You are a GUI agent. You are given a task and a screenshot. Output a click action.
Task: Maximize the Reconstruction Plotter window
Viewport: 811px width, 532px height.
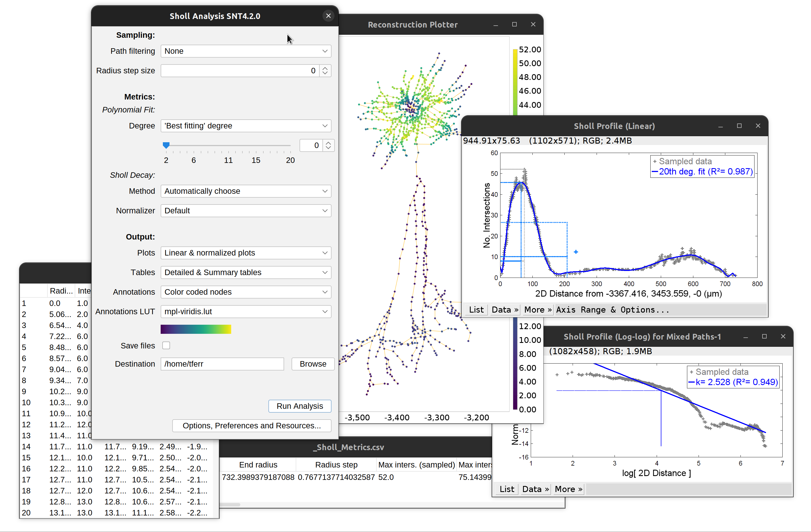(x=514, y=25)
